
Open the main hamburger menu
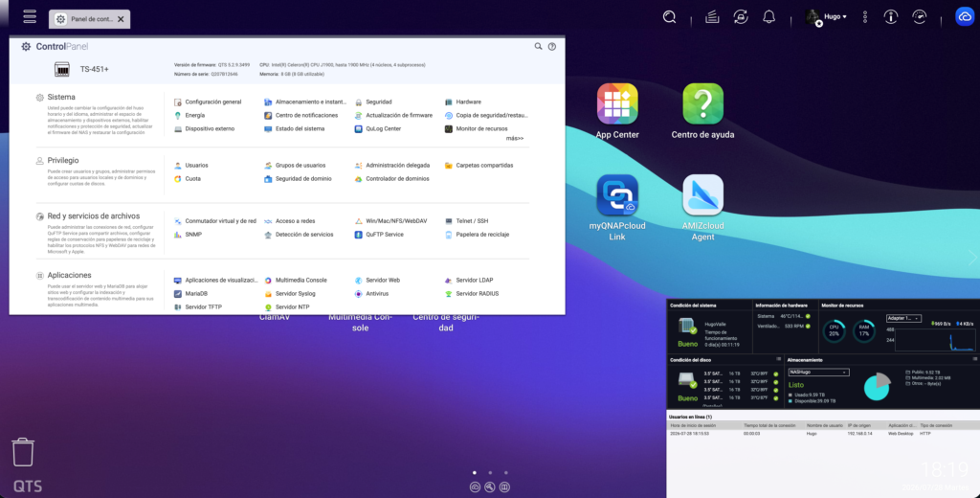pyautogui.click(x=30, y=17)
